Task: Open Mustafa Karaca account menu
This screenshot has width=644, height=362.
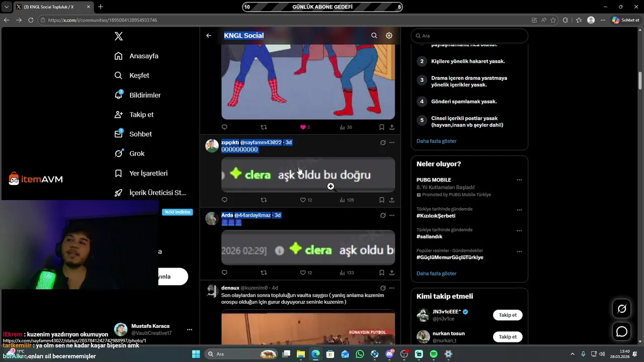Action: (x=154, y=329)
